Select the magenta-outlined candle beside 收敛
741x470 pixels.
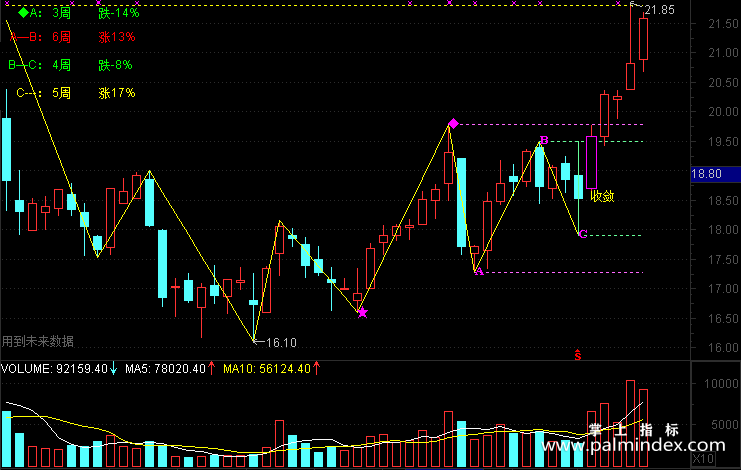tap(591, 162)
